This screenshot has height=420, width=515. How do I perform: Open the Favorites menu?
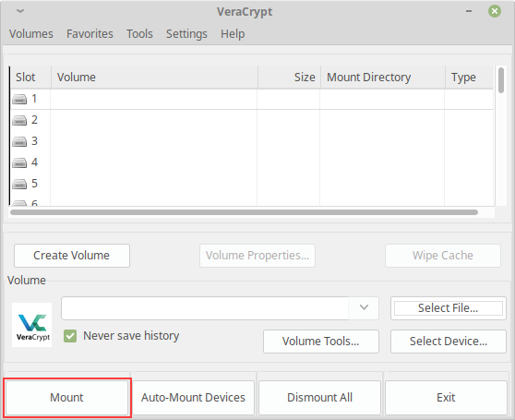[90, 34]
